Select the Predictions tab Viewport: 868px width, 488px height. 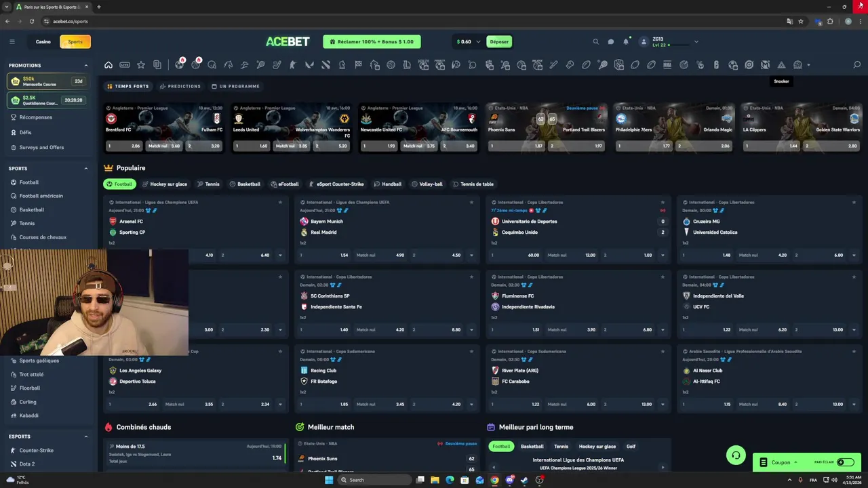(180, 86)
